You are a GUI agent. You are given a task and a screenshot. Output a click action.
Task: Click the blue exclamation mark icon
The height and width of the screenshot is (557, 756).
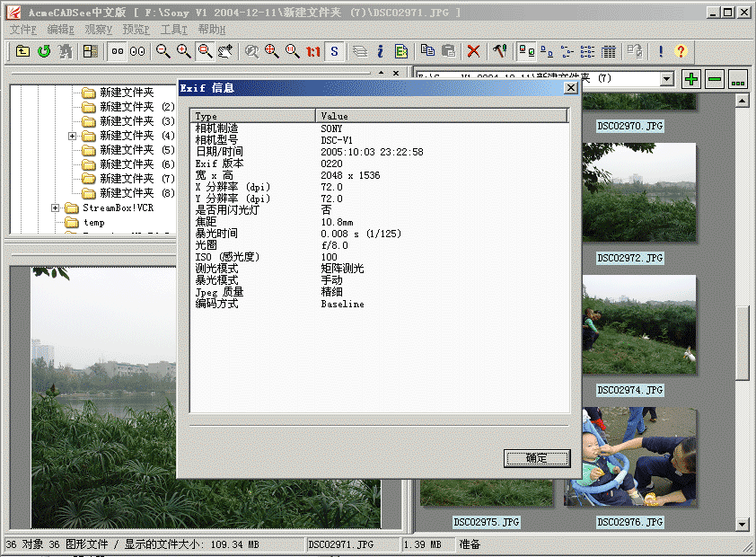coord(661,51)
